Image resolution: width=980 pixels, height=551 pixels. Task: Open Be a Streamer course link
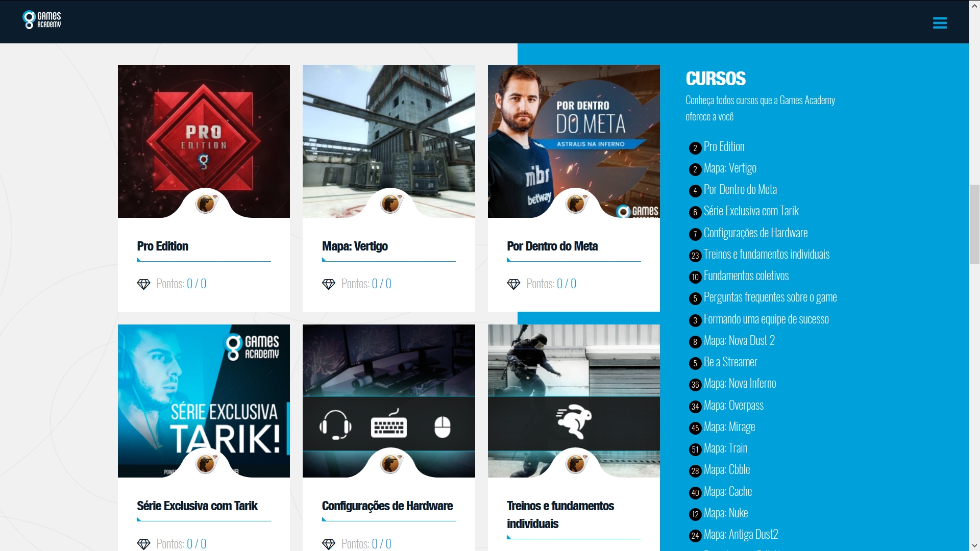point(730,362)
